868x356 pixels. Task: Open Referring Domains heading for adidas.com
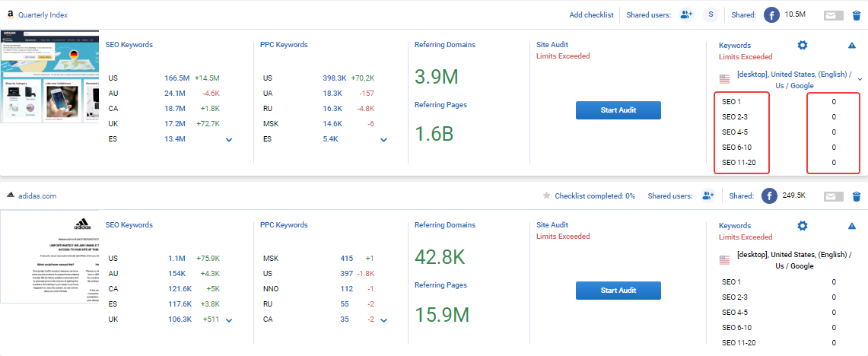click(444, 225)
